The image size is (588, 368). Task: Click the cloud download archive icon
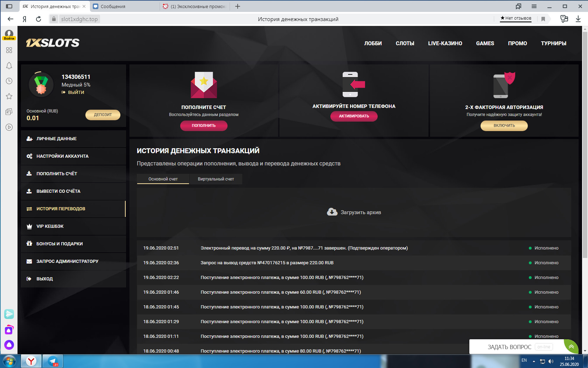[x=332, y=212]
